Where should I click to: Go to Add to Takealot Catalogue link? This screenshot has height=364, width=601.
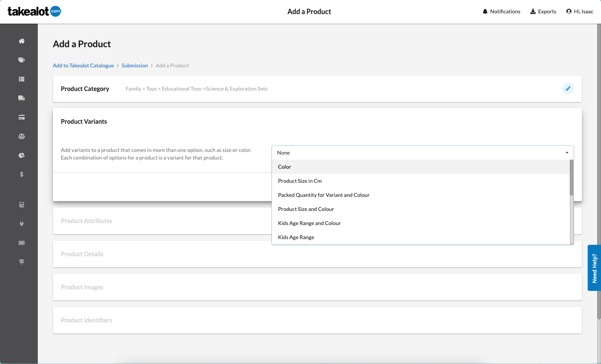click(83, 65)
